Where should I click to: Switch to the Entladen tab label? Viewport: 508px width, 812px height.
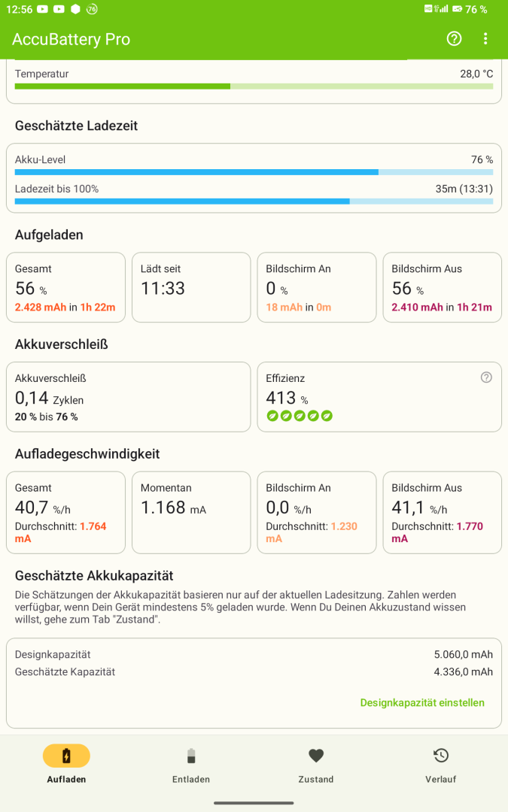click(x=191, y=780)
